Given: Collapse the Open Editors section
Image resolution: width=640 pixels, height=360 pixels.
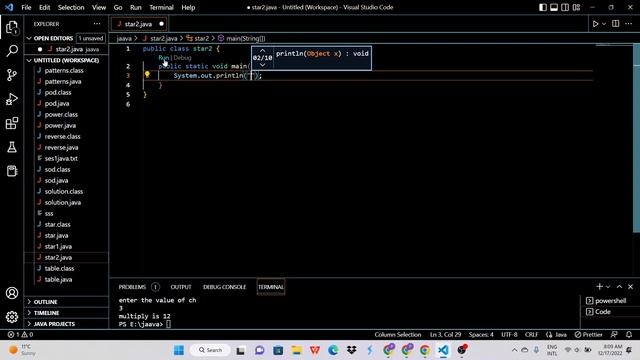Looking at the screenshot, I should (x=53, y=38).
